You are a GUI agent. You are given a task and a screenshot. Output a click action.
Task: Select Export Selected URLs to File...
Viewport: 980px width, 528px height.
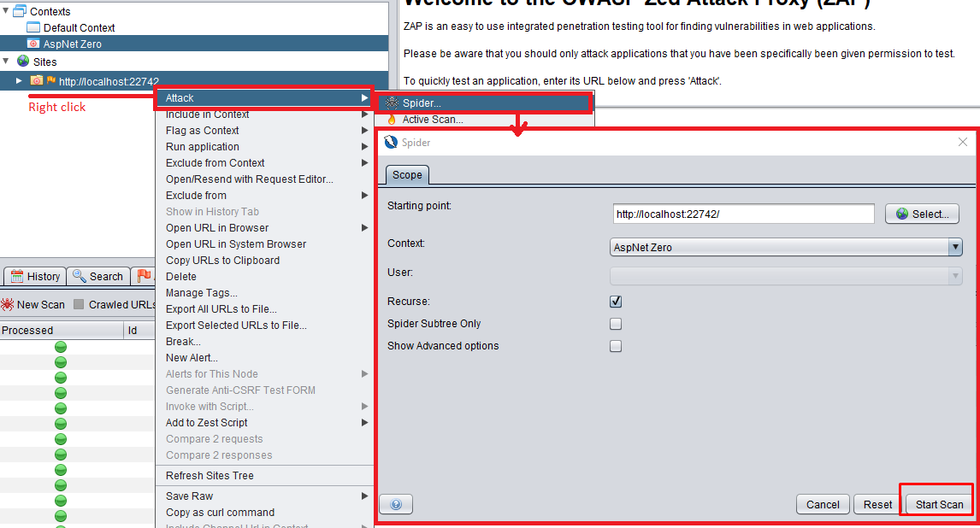[x=265, y=326]
